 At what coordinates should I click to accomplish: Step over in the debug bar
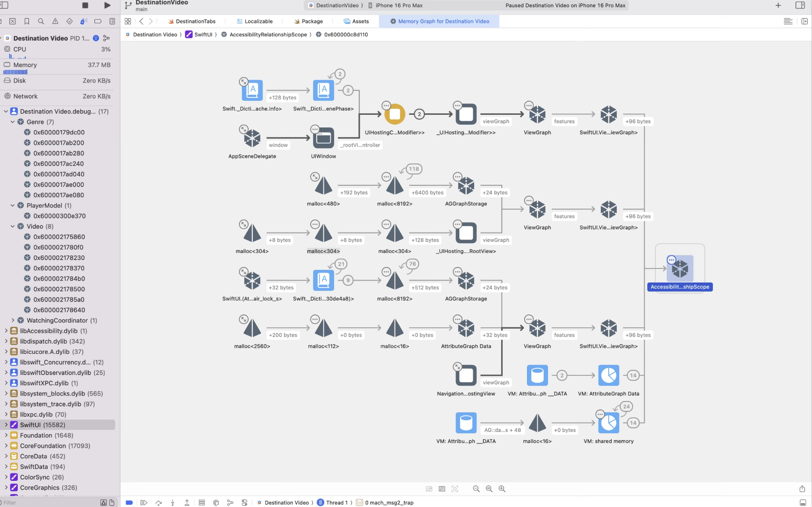(158, 502)
